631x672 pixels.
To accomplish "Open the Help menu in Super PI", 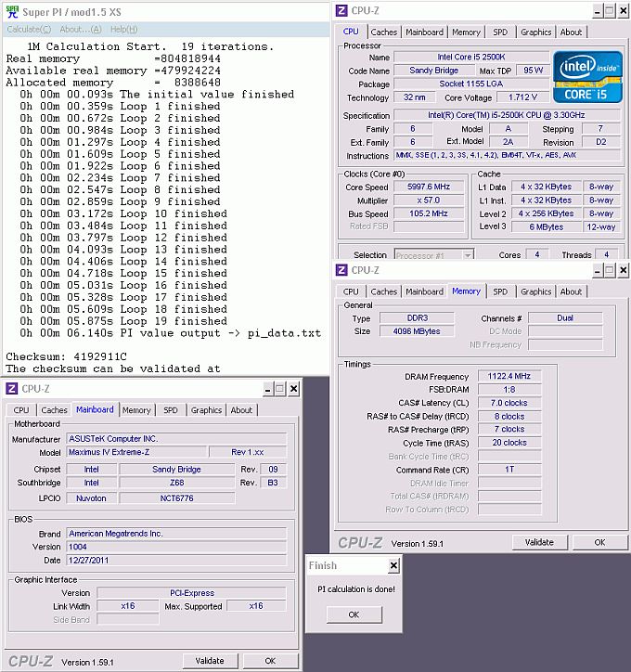I will point(123,29).
